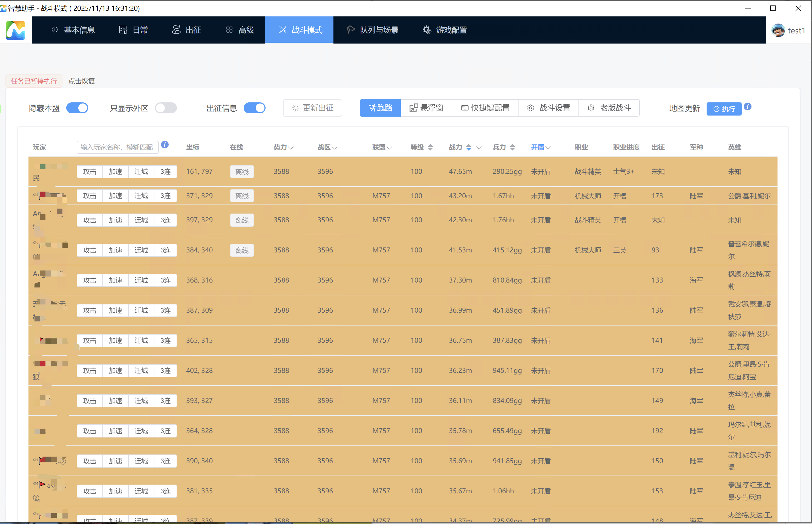Go to the 出征 tab
812x524 pixels.
pos(186,30)
